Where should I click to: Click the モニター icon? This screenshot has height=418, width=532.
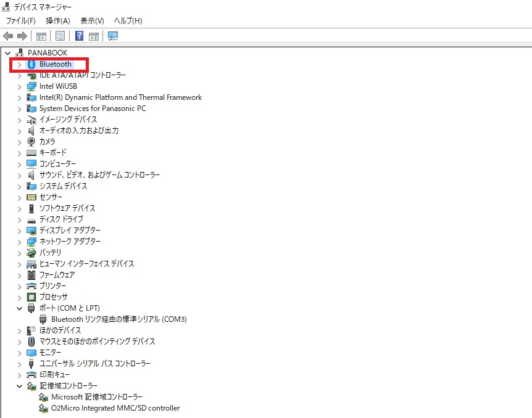pos(31,353)
